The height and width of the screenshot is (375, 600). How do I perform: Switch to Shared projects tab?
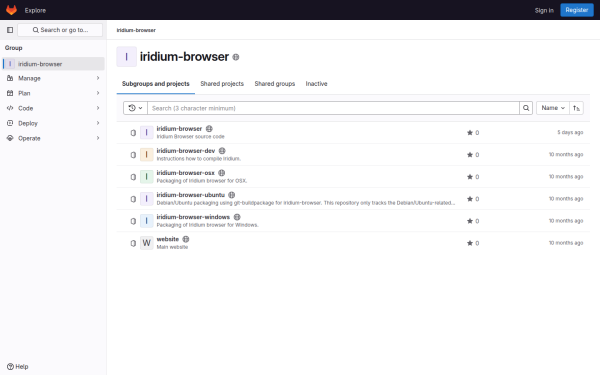click(222, 84)
